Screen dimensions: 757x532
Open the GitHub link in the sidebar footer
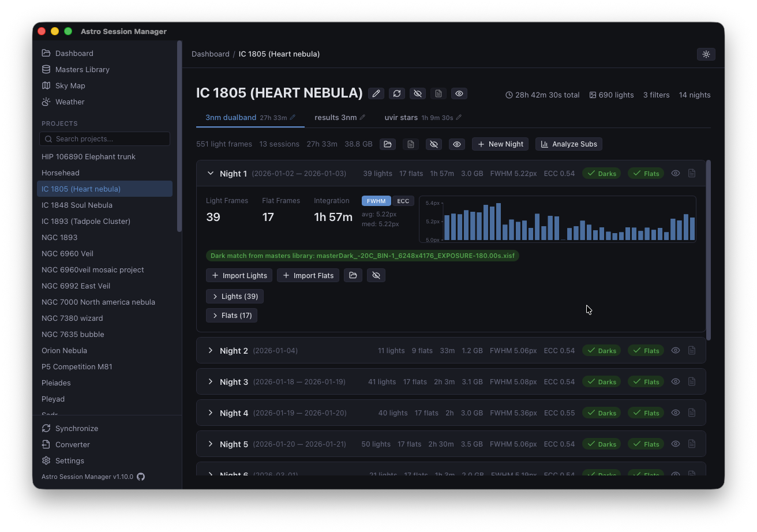coord(141,477)
